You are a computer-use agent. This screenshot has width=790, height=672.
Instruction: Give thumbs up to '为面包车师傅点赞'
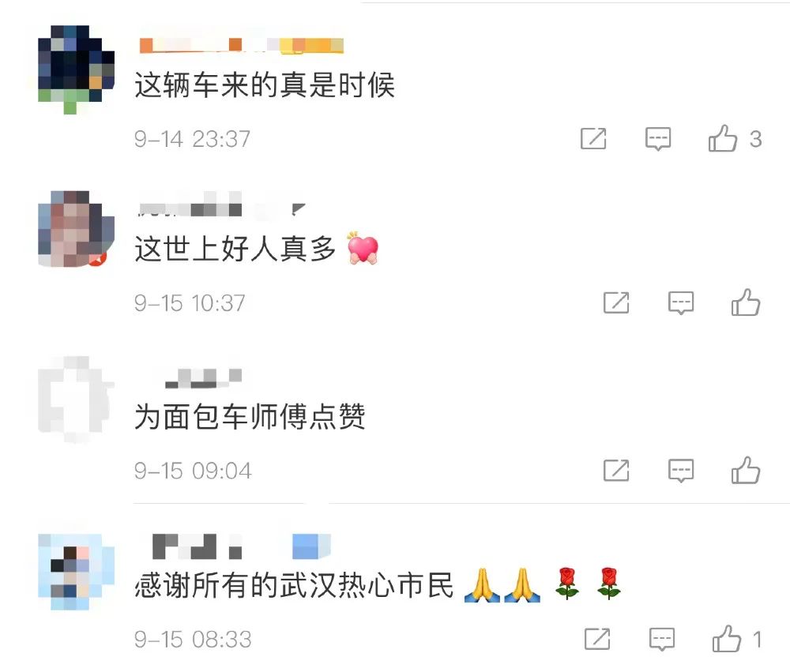click(x=746, y=471)
